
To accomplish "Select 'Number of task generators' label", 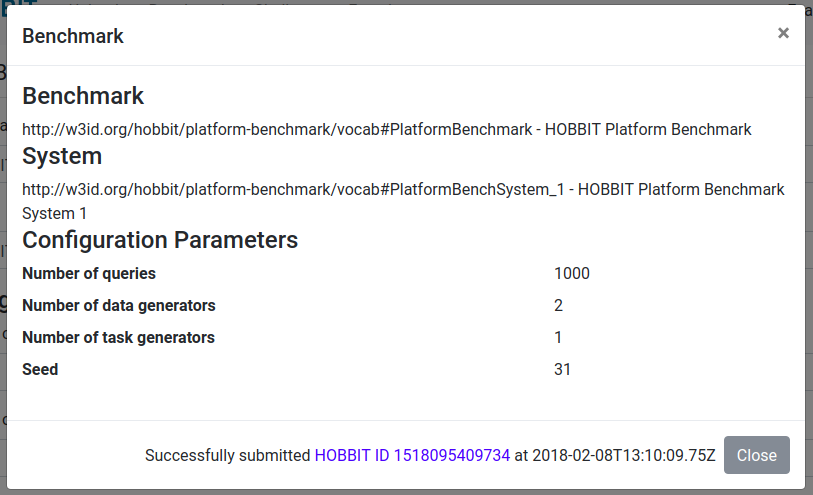I will point(118,337).
